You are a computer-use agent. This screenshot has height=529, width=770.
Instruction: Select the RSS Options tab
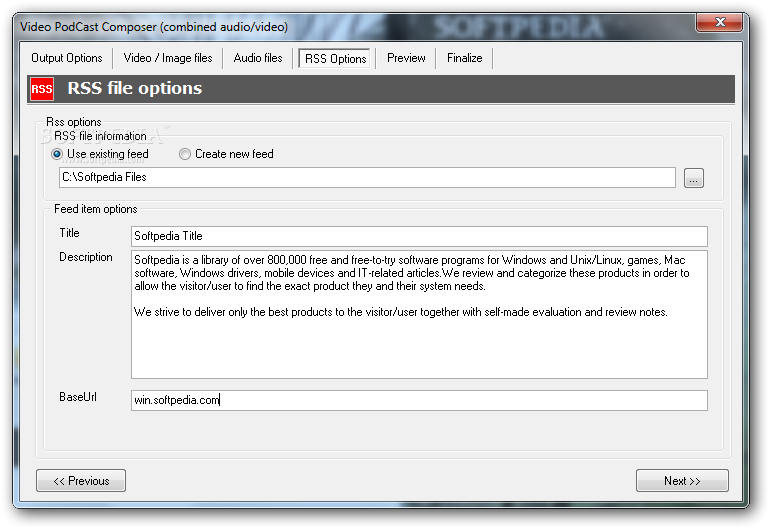335,58
